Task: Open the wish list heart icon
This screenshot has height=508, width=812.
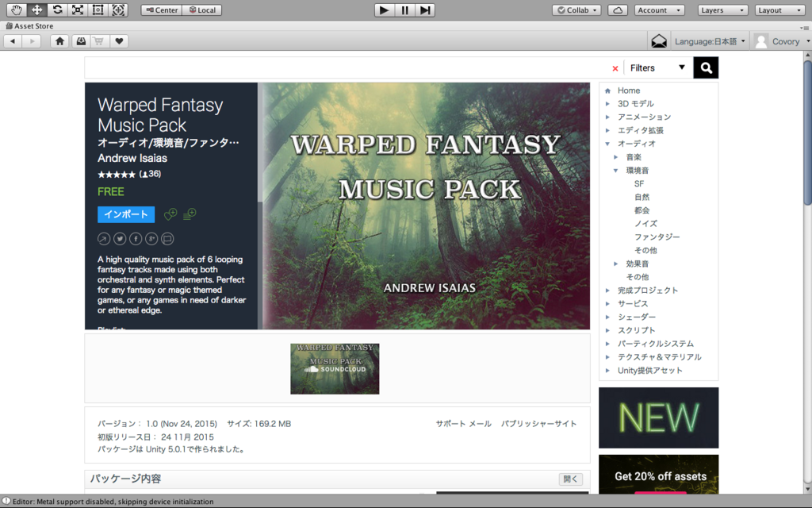Action: click(119, 41)
